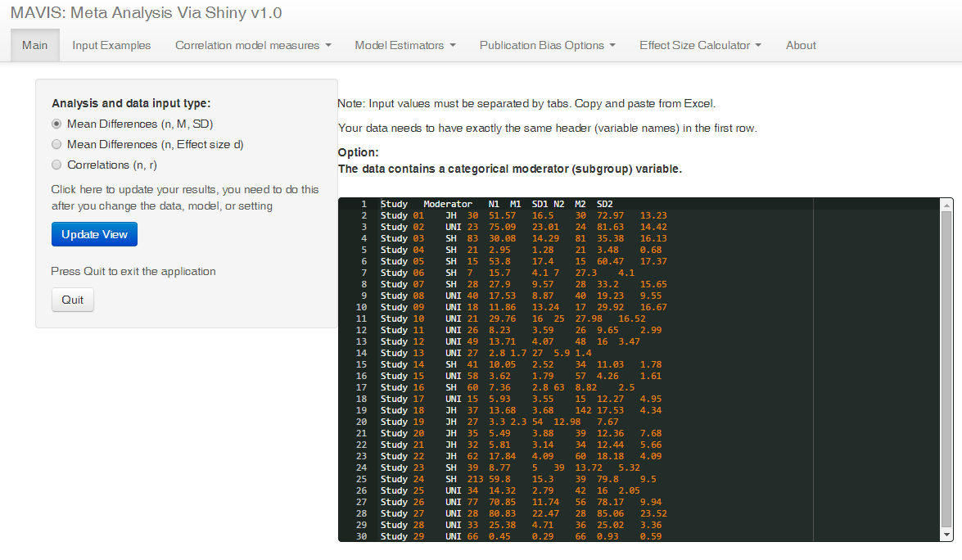Click scrollbar down arrow in data editor
The height and width of the screenshot is (560, 962).
pyautogui.click(x=946, y=535)
